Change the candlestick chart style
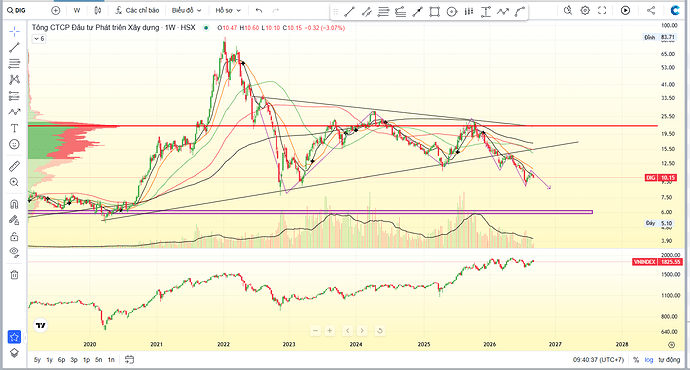Viewport: 690px width, 370px height. (x=98, y=10)
